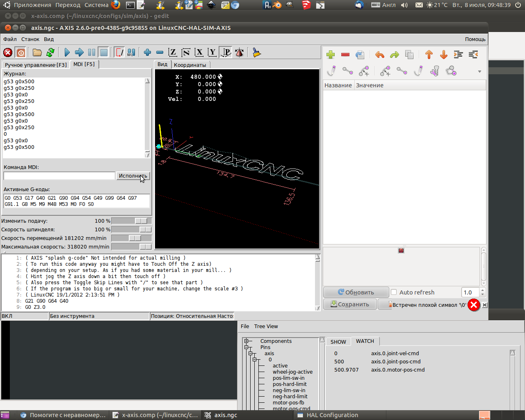The height and width of the screenshot is (420, 525).
Task: Clear live plot with broom icon
Action: pos(257,52)
